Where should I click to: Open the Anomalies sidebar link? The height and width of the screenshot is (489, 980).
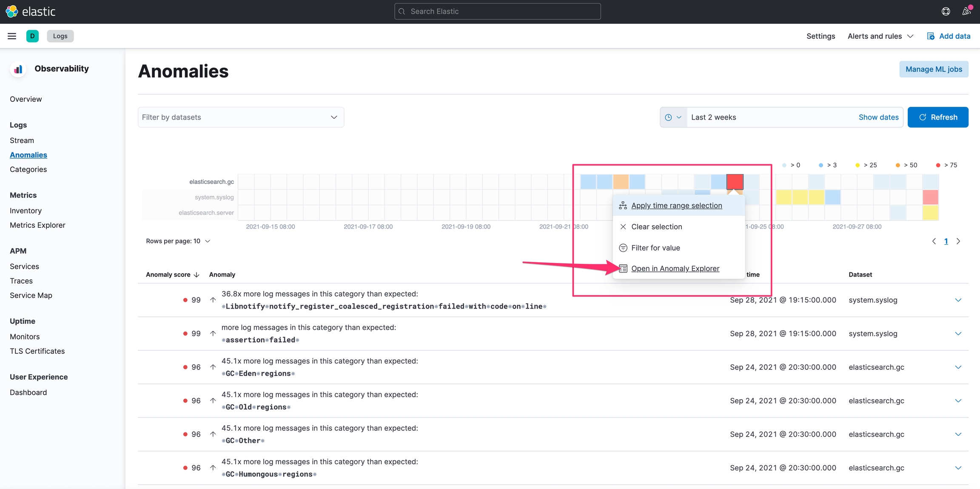tap(28, 155)
